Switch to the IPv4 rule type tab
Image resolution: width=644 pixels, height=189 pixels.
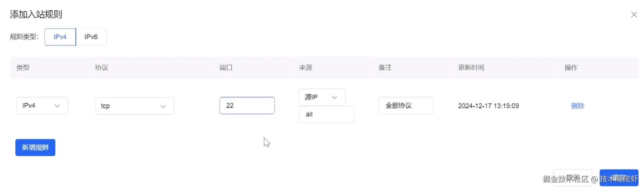click(60, 37)
